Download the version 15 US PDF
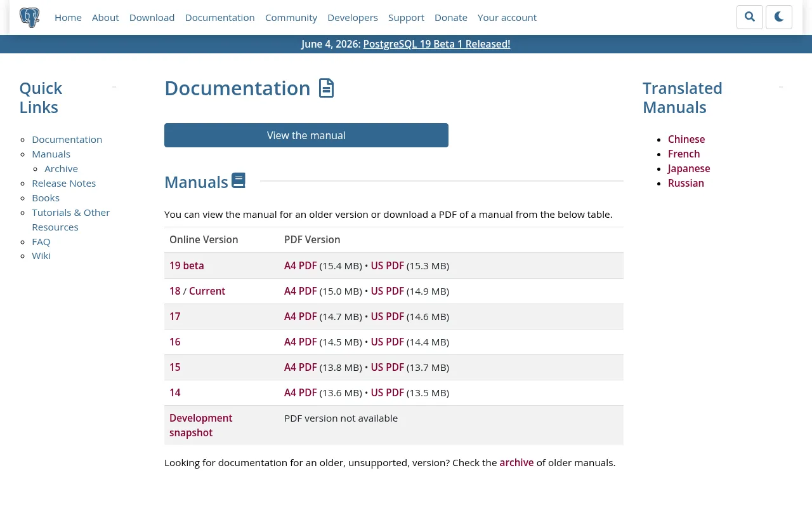The width and height of the screenshot is (812, 508). click(388, 368)
